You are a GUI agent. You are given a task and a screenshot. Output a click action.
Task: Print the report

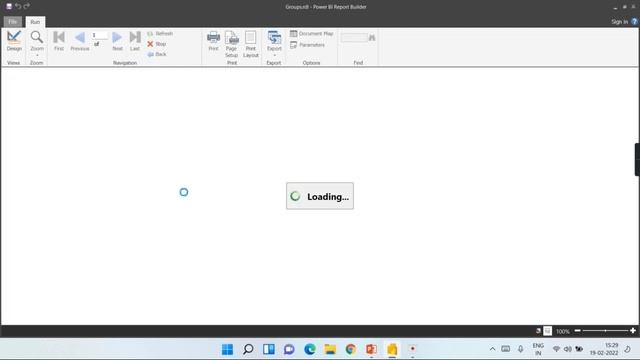[213, 41]
